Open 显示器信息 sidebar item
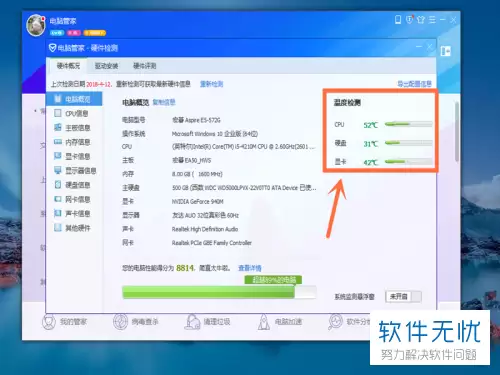Screen dimensions: 500x375 pyautogui.click(x=75, y=171)
